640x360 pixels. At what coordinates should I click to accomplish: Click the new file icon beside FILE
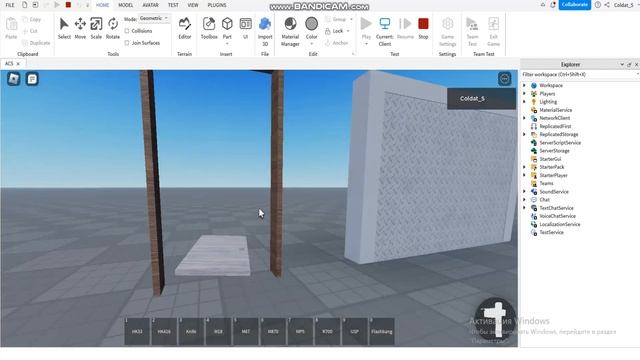pyautogui.click(x=24, y=5)
